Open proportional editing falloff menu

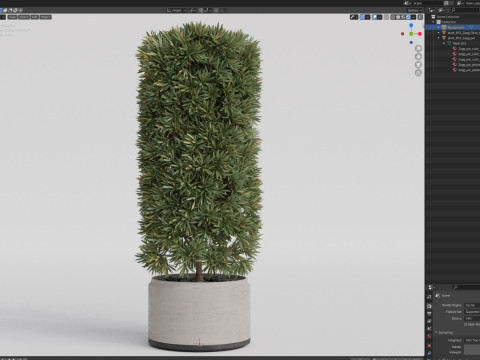(x=222, y=10)
